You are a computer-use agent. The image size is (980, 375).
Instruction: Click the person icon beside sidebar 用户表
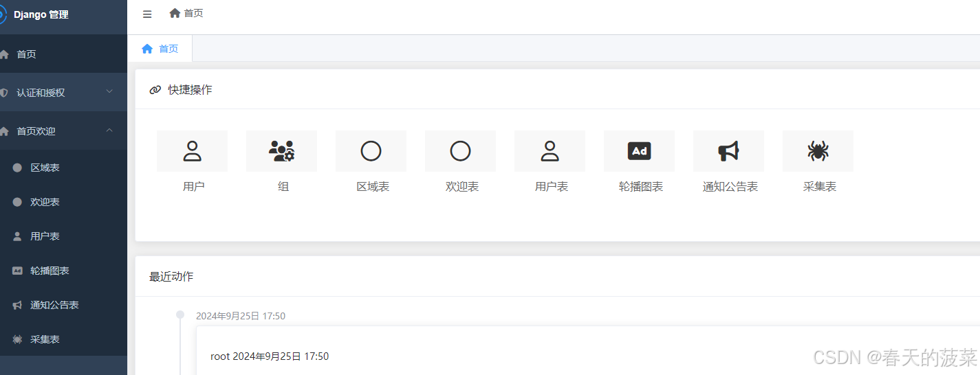(17, 236)
